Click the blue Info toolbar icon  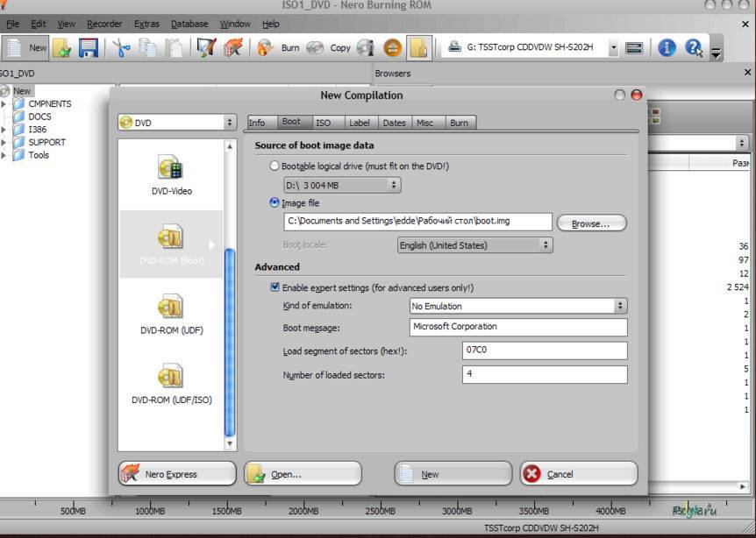pos(667,48)
